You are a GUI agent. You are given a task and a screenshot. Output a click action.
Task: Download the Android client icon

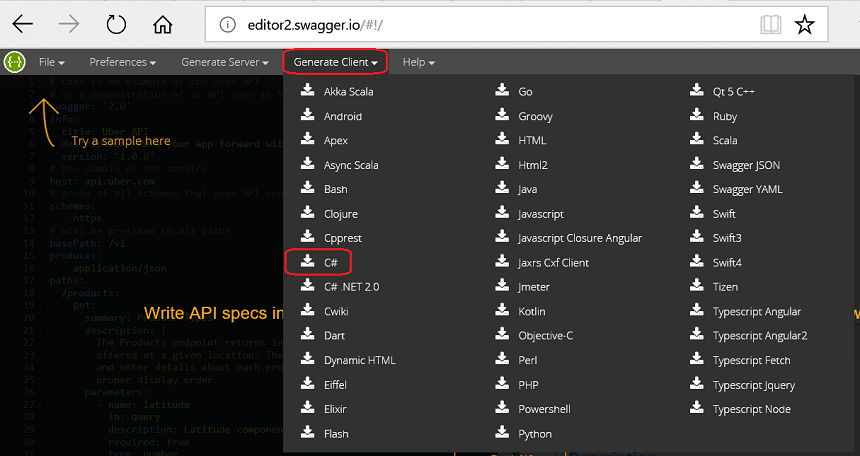click(x=307, y=114)
